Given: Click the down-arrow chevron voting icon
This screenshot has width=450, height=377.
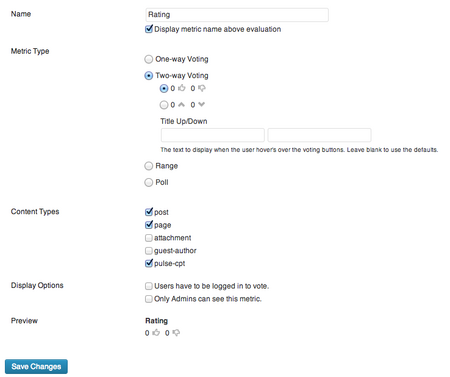Looking at the screenshot, I should (201, 105).
